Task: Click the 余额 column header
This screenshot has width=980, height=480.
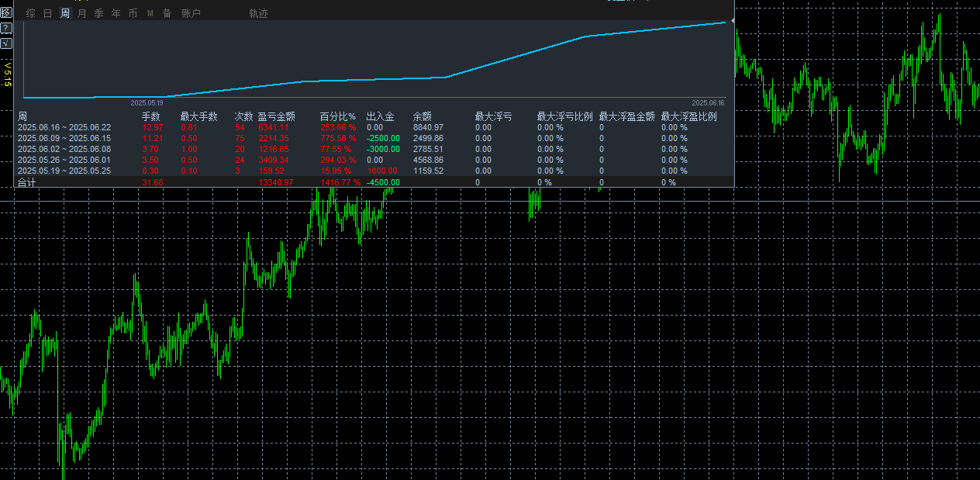Action: coord(423,116)
